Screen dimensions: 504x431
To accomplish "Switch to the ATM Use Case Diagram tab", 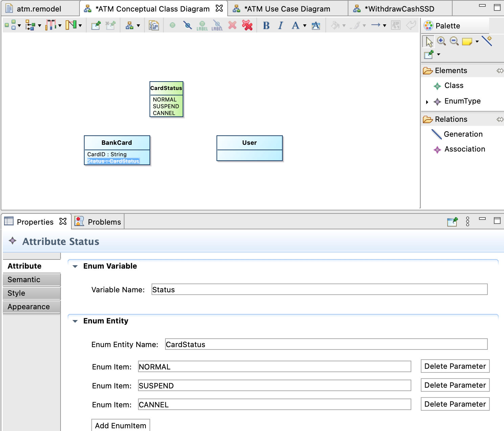I will point(287,9).
